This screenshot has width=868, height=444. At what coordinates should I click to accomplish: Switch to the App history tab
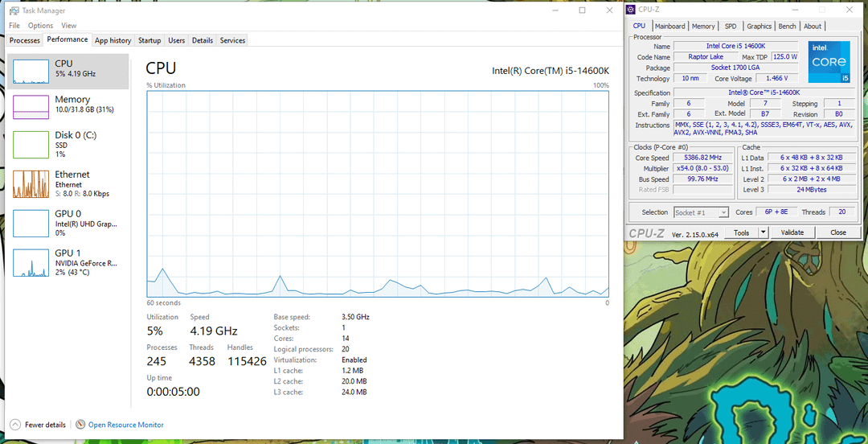click(x=113, y=40)
